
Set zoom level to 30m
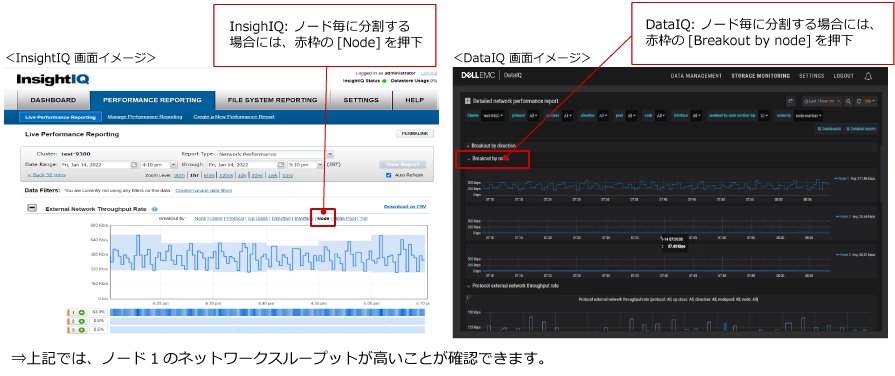[179, 175]
